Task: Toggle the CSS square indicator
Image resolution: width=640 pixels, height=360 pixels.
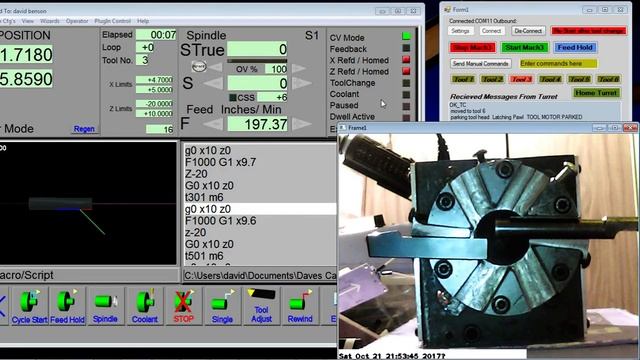Action: [x=233, y=98]
